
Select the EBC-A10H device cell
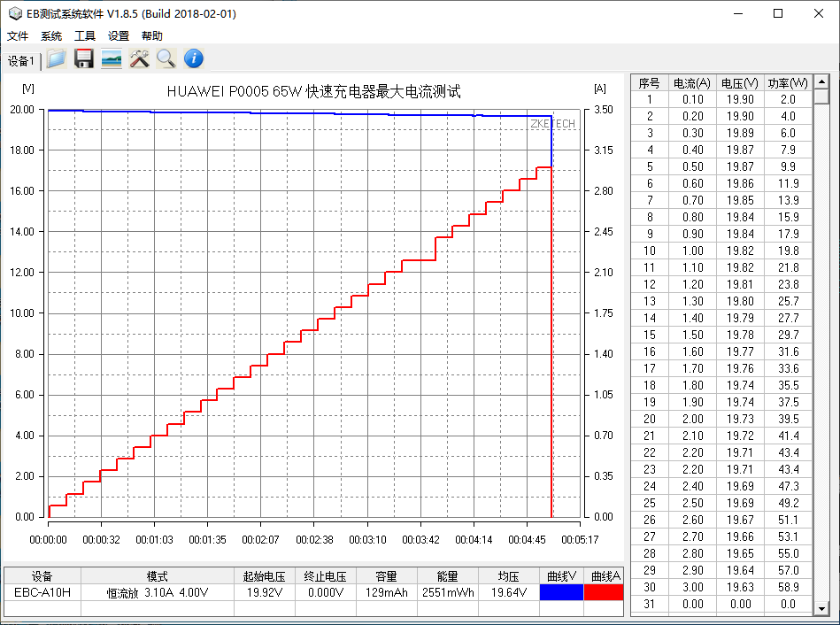pos(42,592)
